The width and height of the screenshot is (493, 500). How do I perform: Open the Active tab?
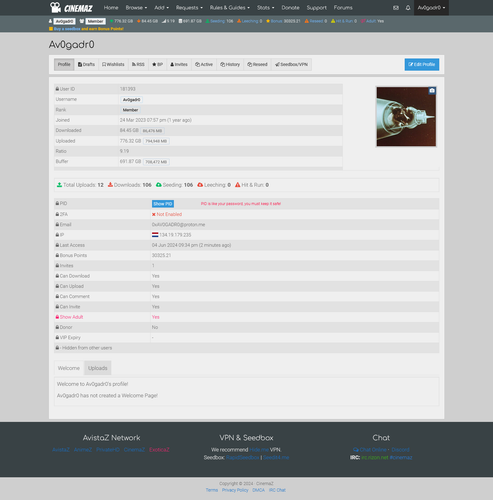click(204, 64)
